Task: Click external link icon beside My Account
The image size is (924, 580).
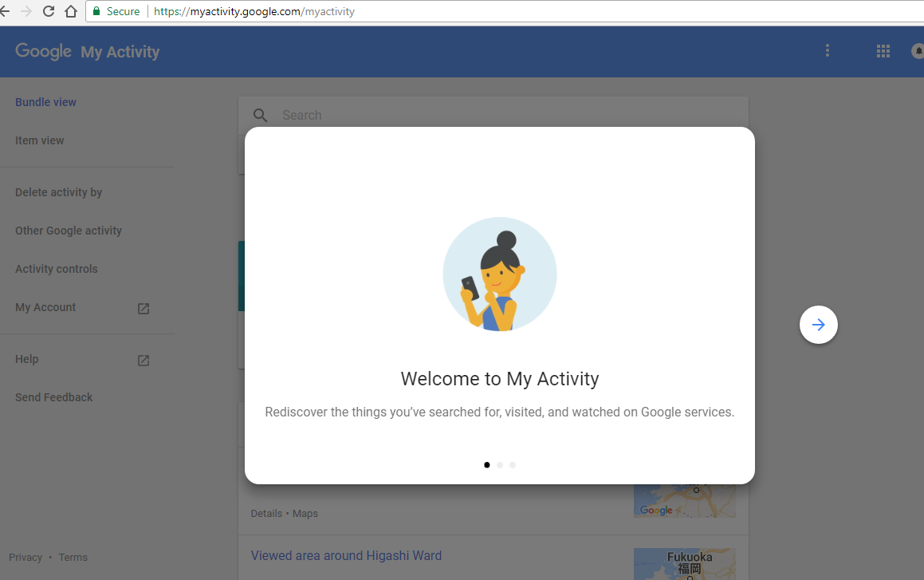Action: pyautogui.click(x=144, y=308)
